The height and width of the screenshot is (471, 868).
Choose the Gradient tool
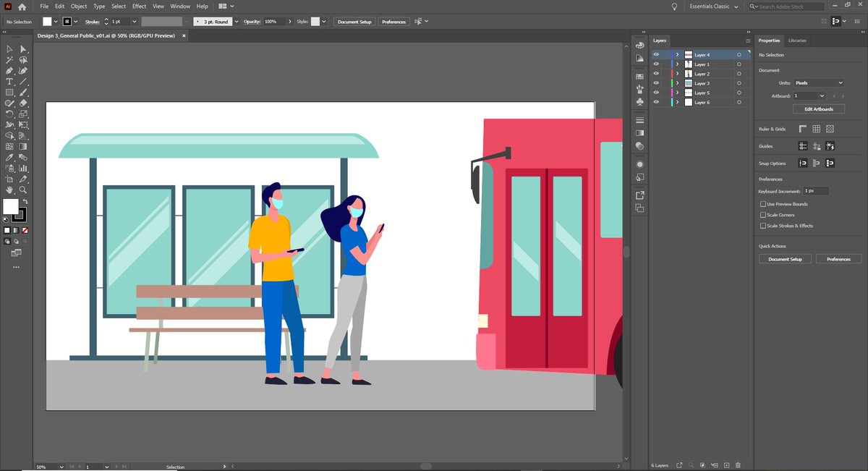[x=23, y=146]
